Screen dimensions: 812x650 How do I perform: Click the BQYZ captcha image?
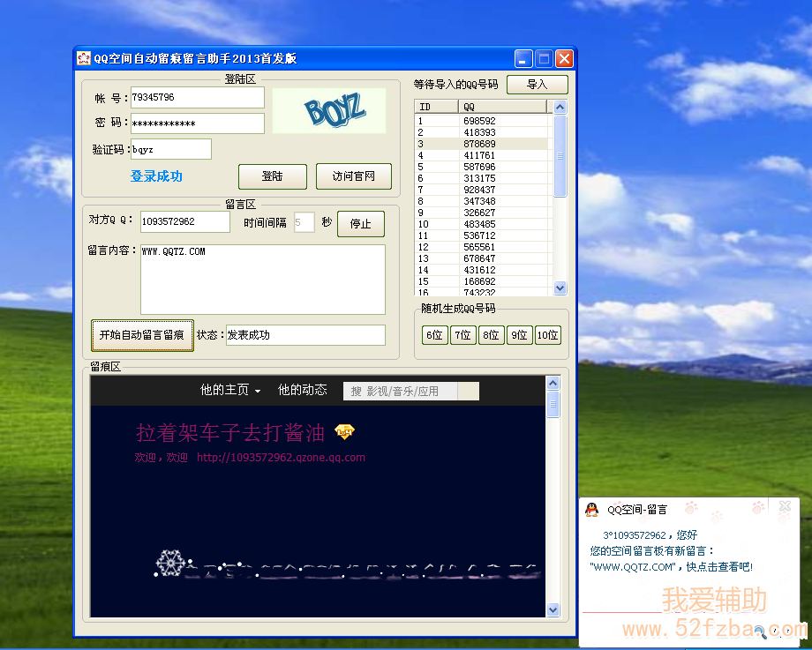pos(329,110)
